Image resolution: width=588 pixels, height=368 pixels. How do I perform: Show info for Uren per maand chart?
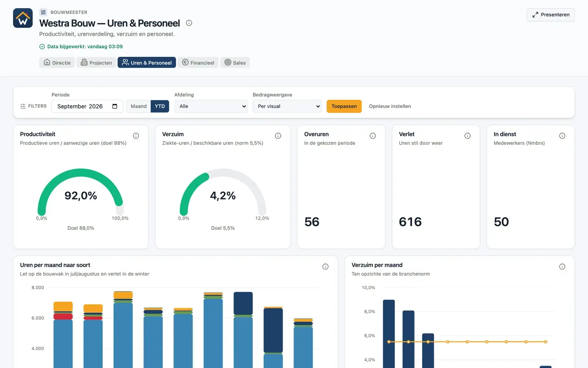[325, 267]
